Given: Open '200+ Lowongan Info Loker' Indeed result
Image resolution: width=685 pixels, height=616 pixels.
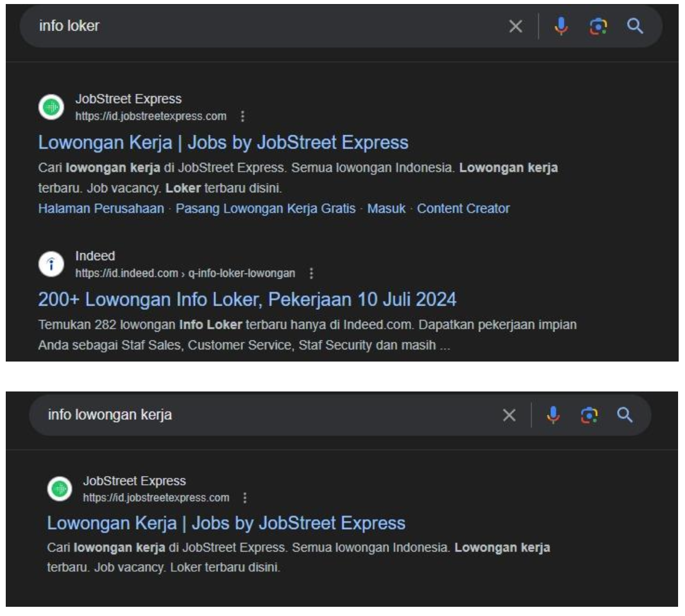Looking at the screenshot, I should click(x=248, y=300).
